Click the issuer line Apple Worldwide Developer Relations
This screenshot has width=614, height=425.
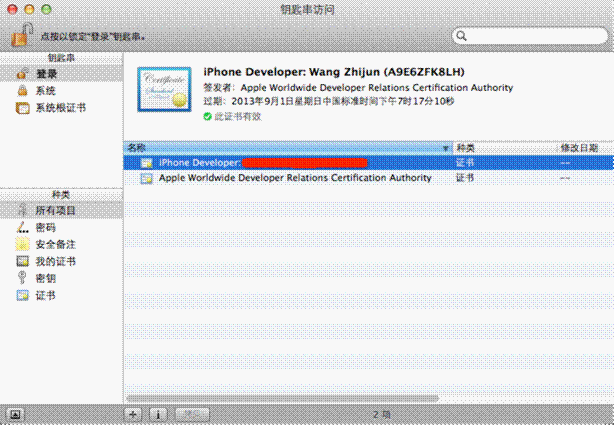[x=358, y=87]
